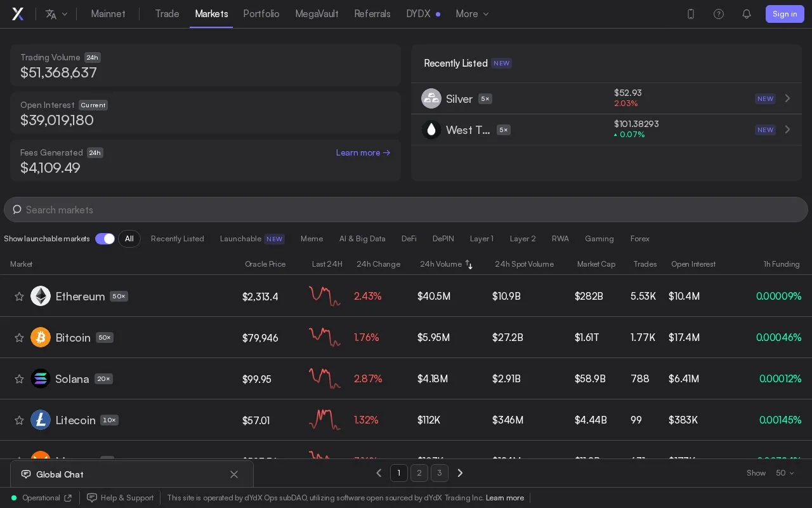This screenshot has height=508, width=812.
Task: Open the mobile app download icon
Action: [691, 14]
